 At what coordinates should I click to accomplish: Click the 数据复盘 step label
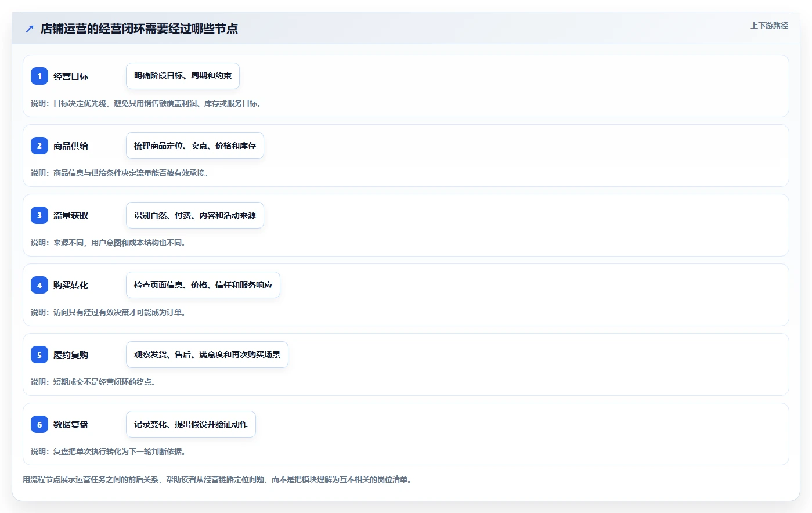[x=71, y=424]
